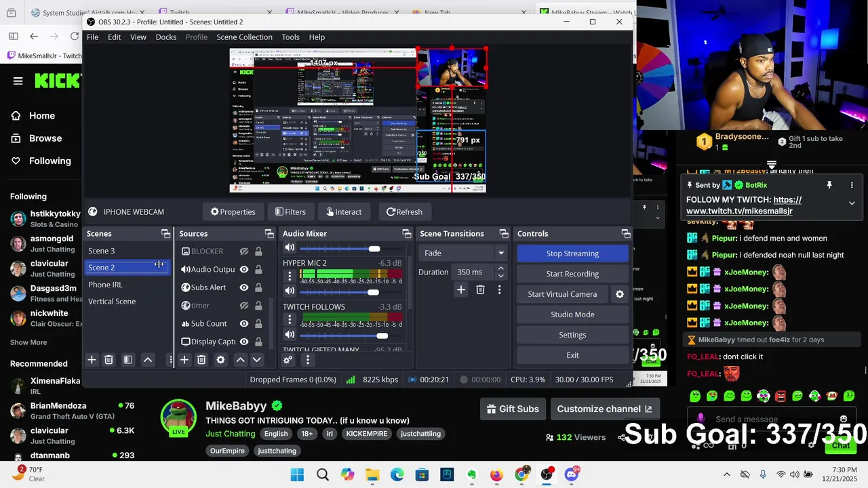
Task: Open the Scene Collection menu
Action: (244, 37)
